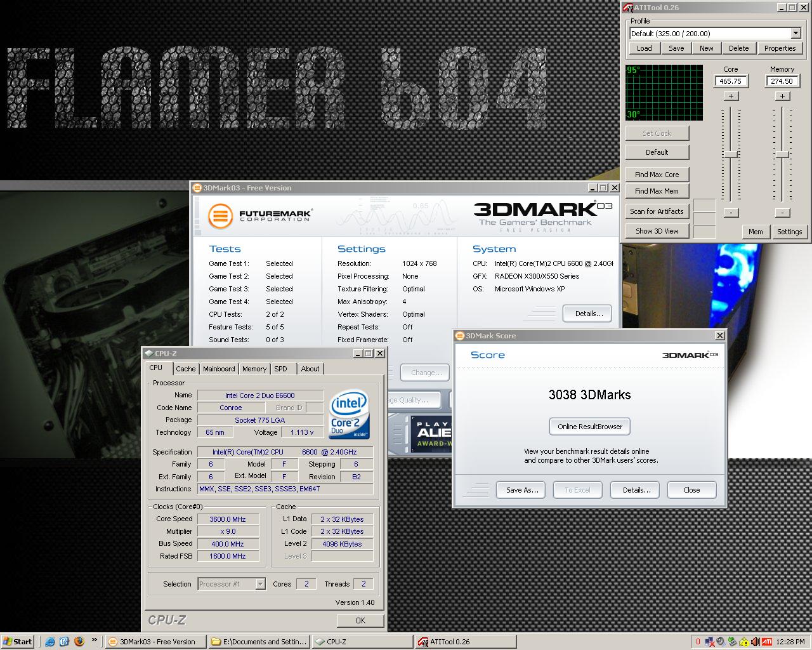Click the Default clock button in ATITool

[657, 152]
